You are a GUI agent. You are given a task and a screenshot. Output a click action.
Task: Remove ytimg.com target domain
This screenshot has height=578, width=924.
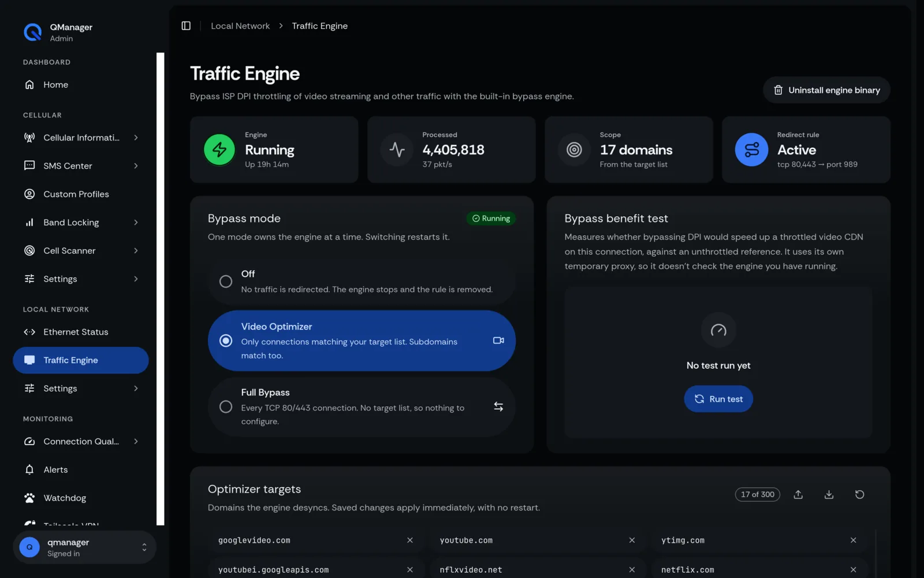pos(853,540)
